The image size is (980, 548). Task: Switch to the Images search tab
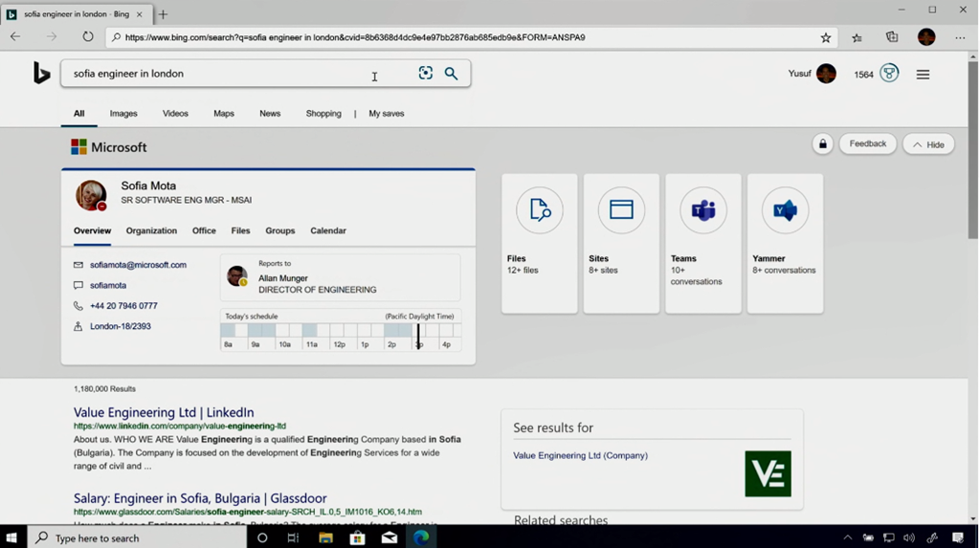coord(123,114)
